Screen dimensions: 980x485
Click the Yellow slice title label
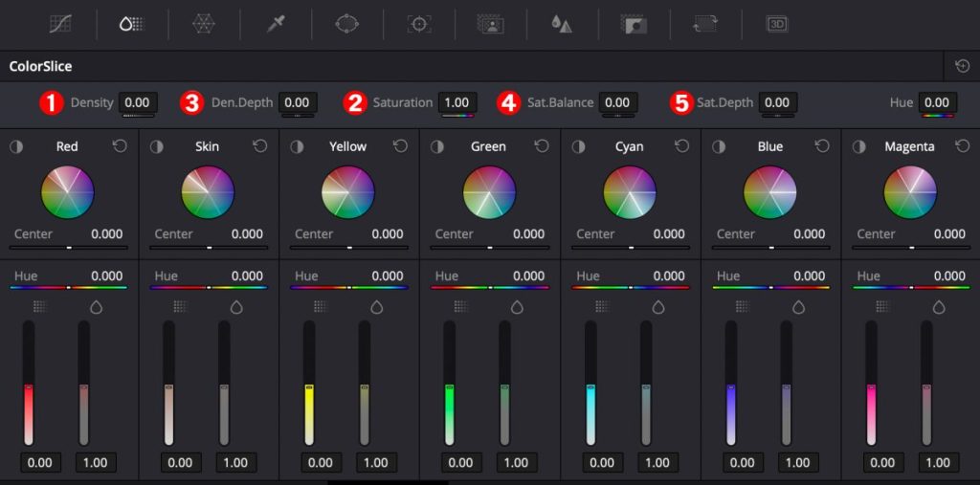point(348,147)
